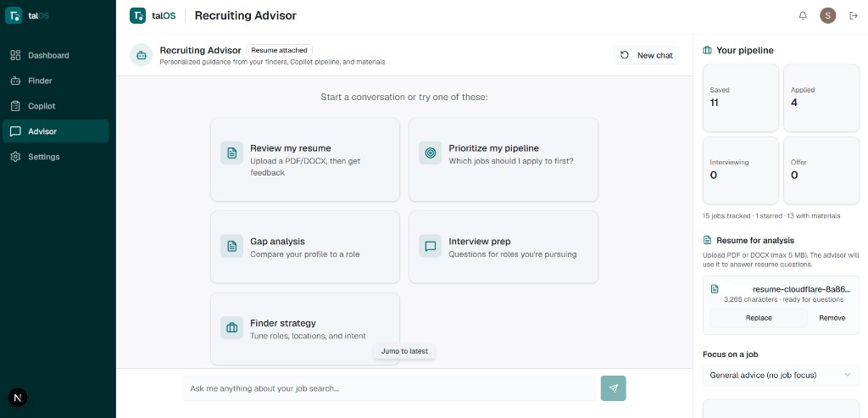Start a New chat
Screen dimensions: 868x418
click(x=646, y=55)
